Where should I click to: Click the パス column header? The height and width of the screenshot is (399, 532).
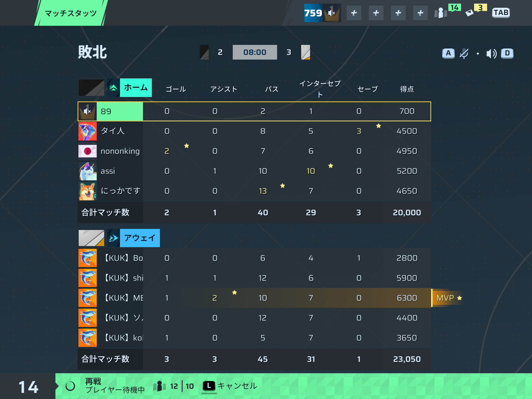pos(272,89)
